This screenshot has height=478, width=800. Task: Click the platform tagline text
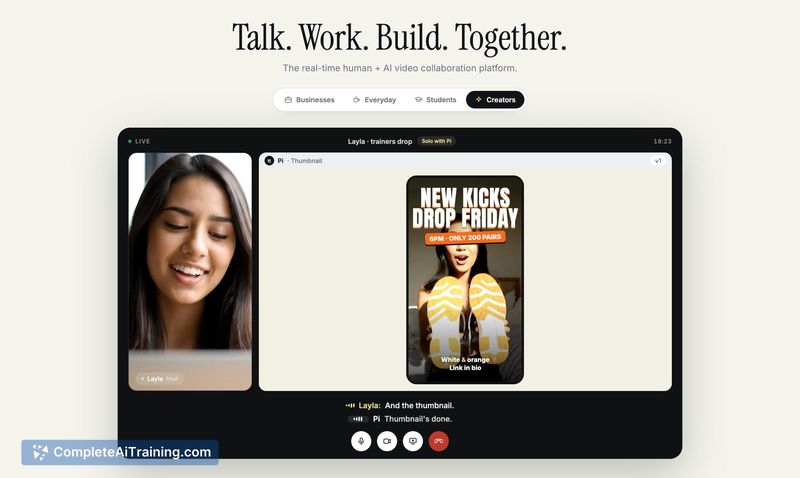[399, 68]
